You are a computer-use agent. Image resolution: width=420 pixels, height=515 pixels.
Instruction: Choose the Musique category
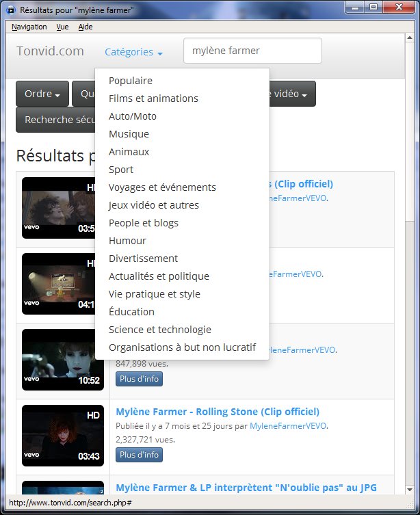click(x=129, y=134)
